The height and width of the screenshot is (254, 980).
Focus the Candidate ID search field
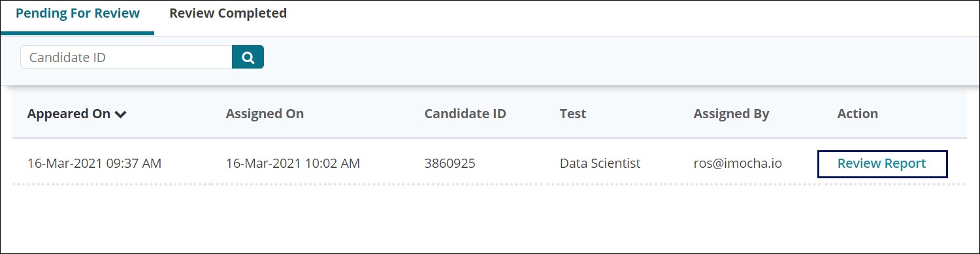126,57
